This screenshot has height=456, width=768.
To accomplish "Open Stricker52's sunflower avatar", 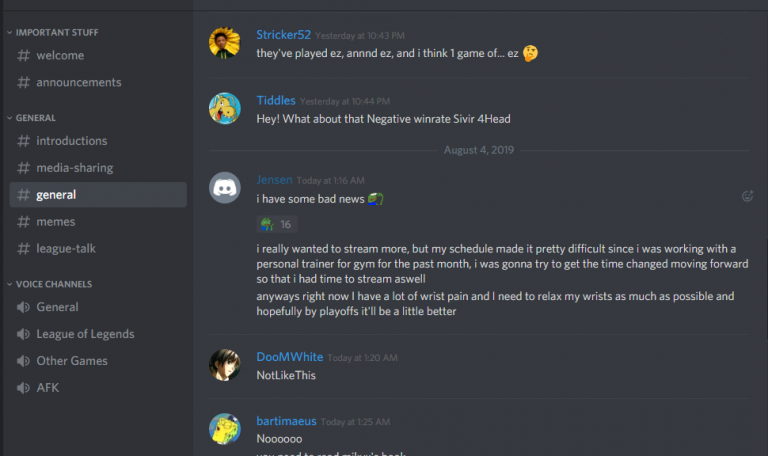I will [225, 43].
